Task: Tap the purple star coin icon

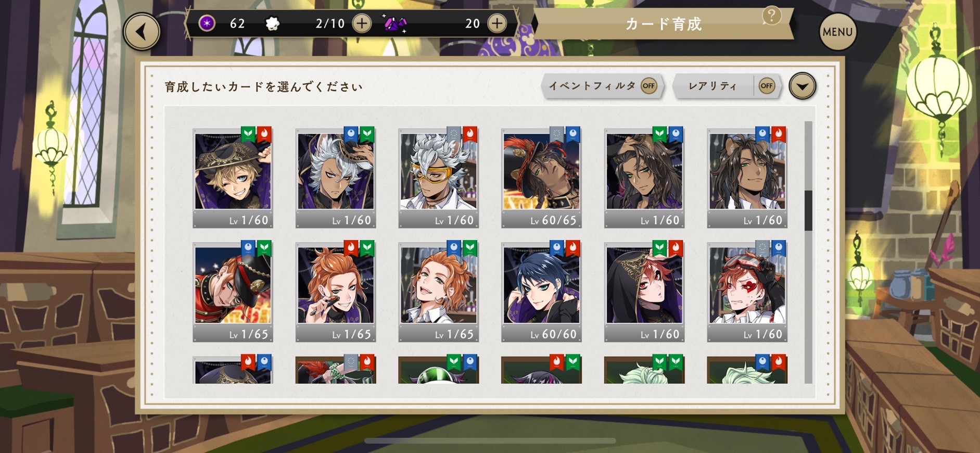Action: tap(207, 23)
